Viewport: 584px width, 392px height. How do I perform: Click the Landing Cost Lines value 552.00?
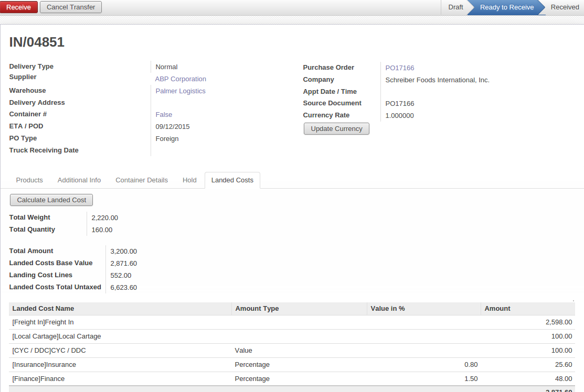tap(121, 276)
